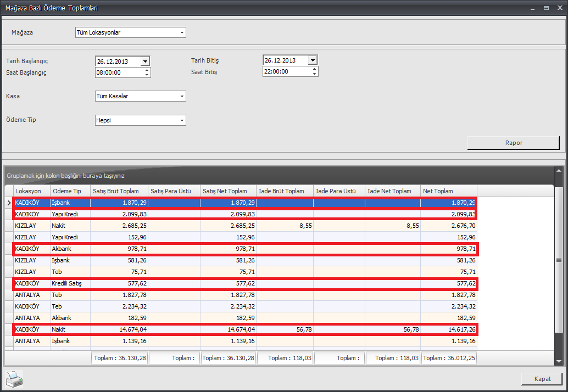Click the Kapat button
The image size is (568, 392).
542,379
